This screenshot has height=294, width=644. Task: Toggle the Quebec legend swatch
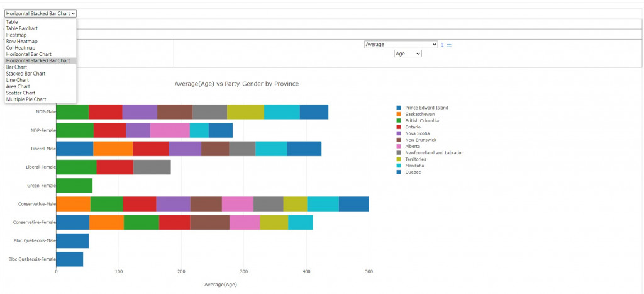398,172
